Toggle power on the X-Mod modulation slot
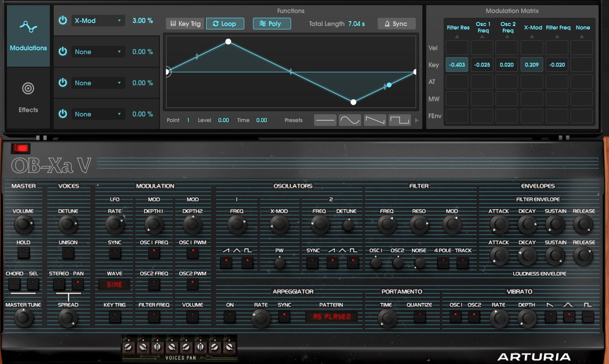The width and height of the screenshot is (609, 364). 63,20
